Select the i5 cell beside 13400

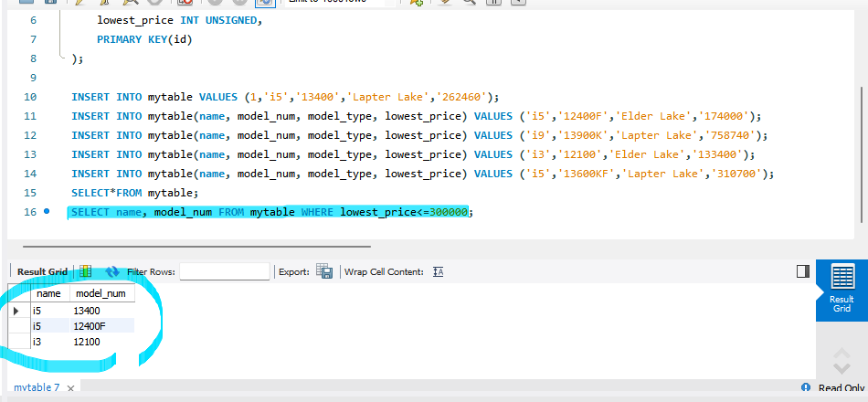pos(50,312)
